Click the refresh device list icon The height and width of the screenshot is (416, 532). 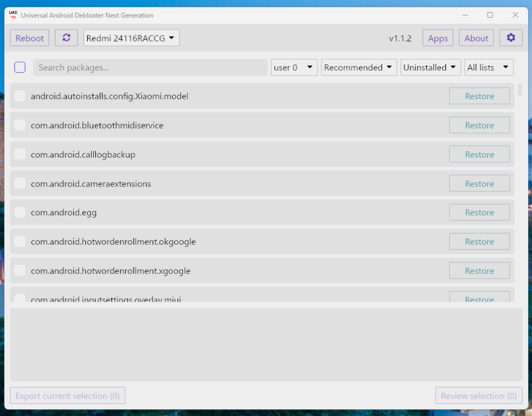pos(67,38)
